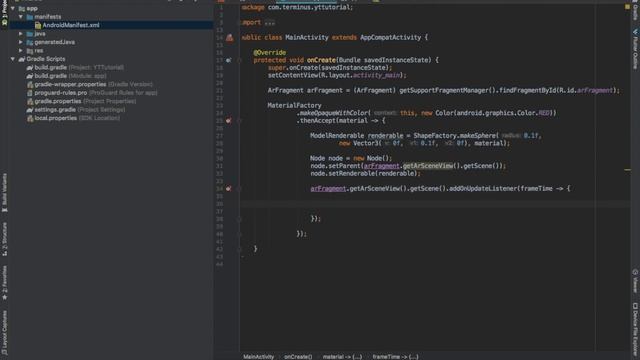The image size is (640, 360).
Task: Collapse the Gradle Scripts node arrow
Action: coord(13,59)
